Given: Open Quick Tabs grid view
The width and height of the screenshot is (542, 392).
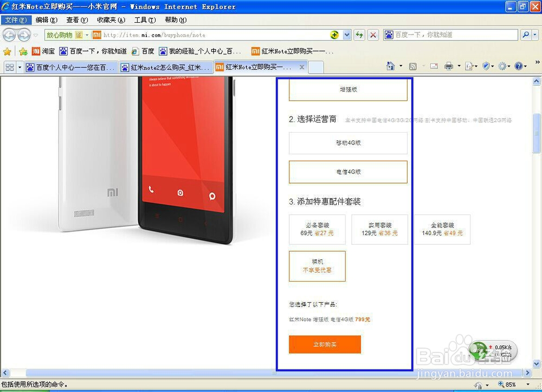Looking at the screenshot, I should click(10, 67).
